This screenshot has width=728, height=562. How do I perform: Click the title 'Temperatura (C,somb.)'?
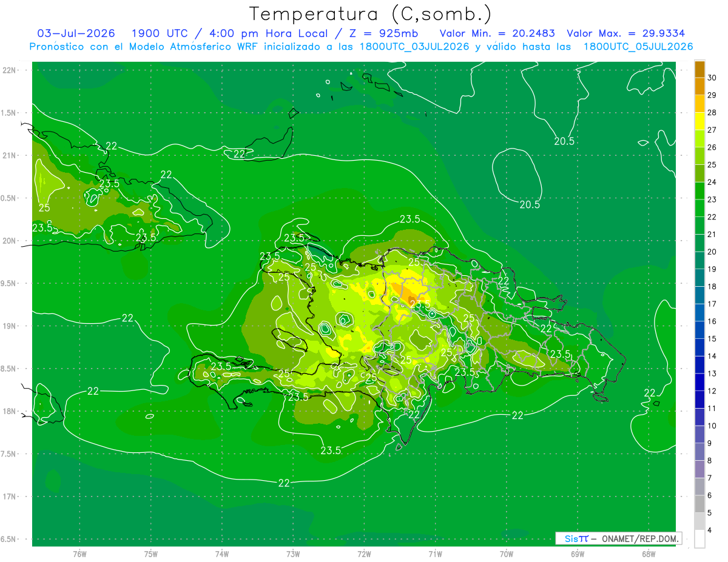(x=369, y=14)
